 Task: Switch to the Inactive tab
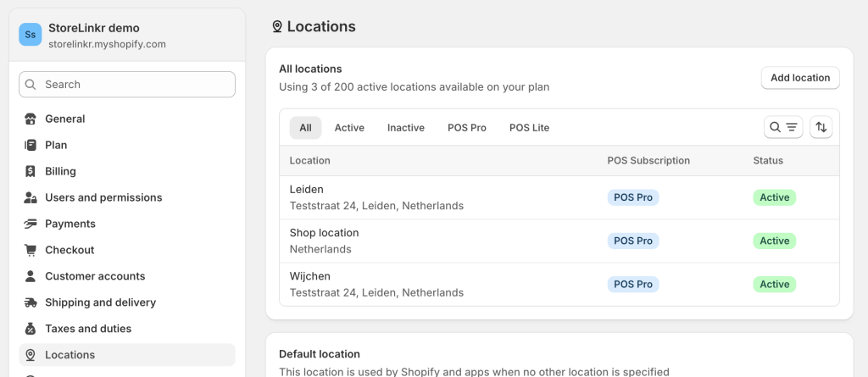click(x=406, y=128)
